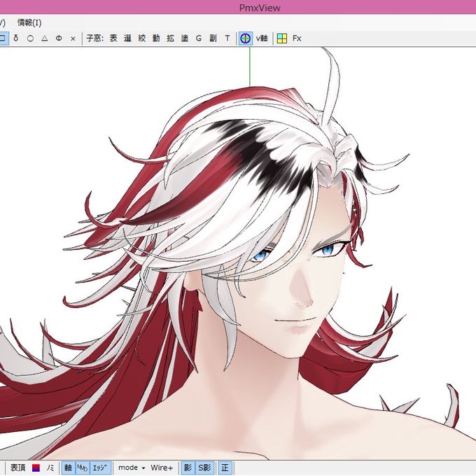Toggle the colored axis gizmo icon
This screenshot has width=476, height=476.
click(x=245, y=38)
